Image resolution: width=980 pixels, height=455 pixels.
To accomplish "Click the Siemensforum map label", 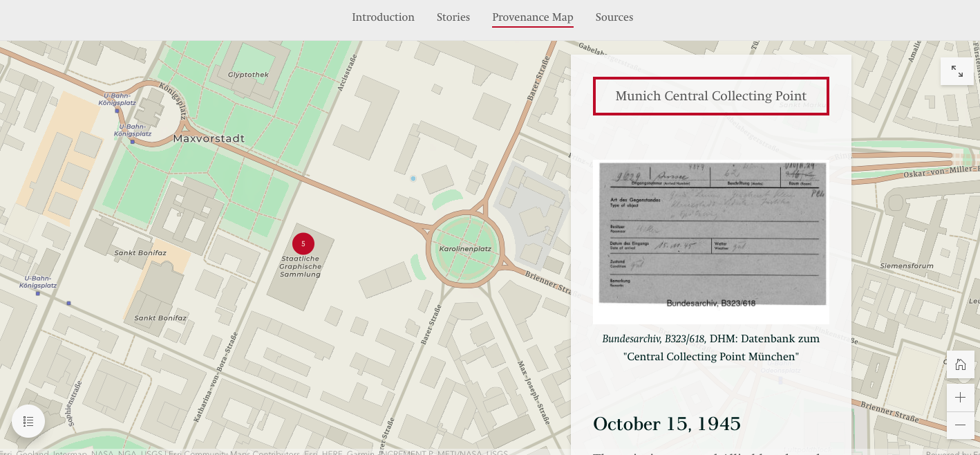I will pyautogui.click(x=907, y=266).
